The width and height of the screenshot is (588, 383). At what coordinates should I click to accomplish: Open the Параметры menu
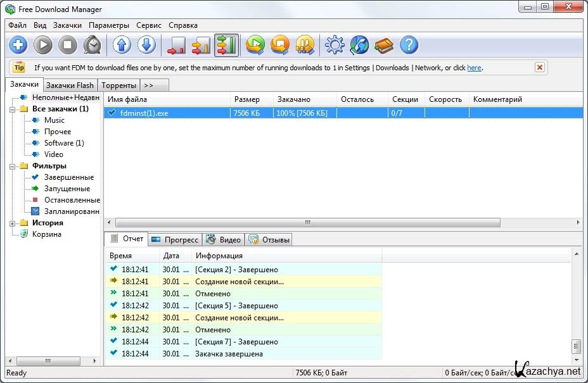point(108,25)
